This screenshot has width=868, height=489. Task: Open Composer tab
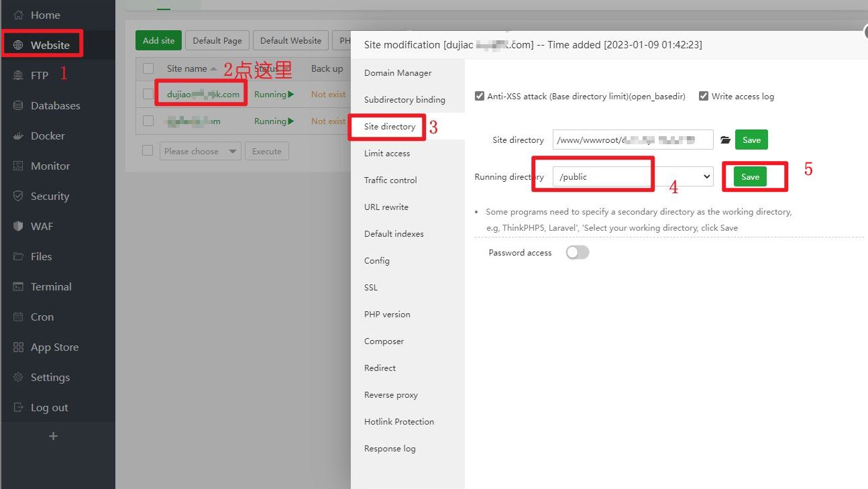click(x=384, y=341)
